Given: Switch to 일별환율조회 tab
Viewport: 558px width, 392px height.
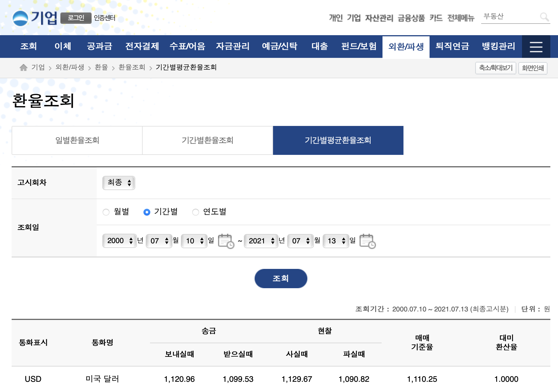Looking at the screenshot, I should [x=77, y=140].
